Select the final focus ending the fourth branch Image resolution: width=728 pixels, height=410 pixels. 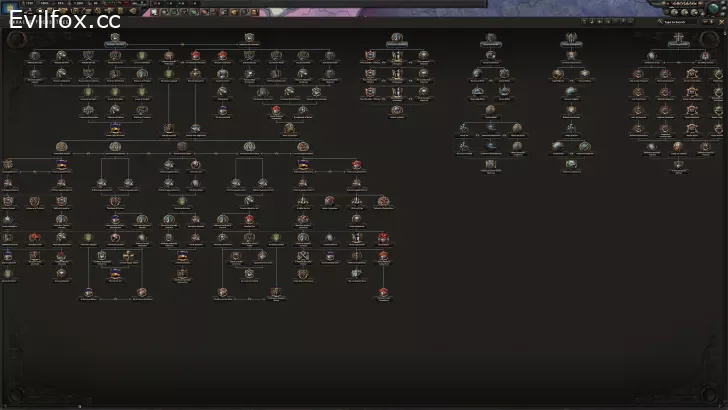[x=490, y=164]
